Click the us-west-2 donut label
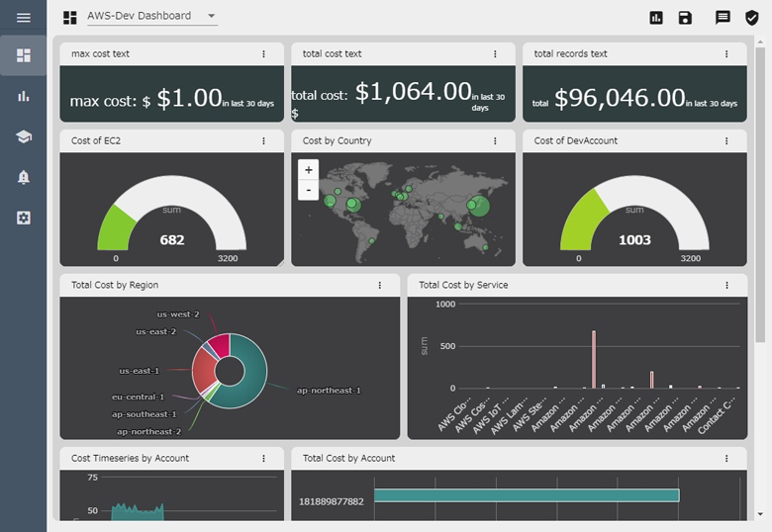 pos(178,314)
